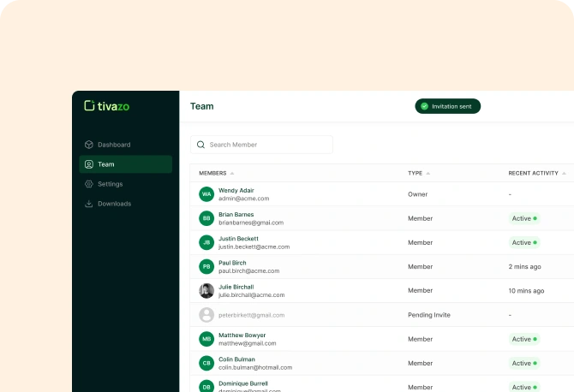Click Brian Barnes' BB avatar
The width and height of the screenshot is (574, 392).
206,218
